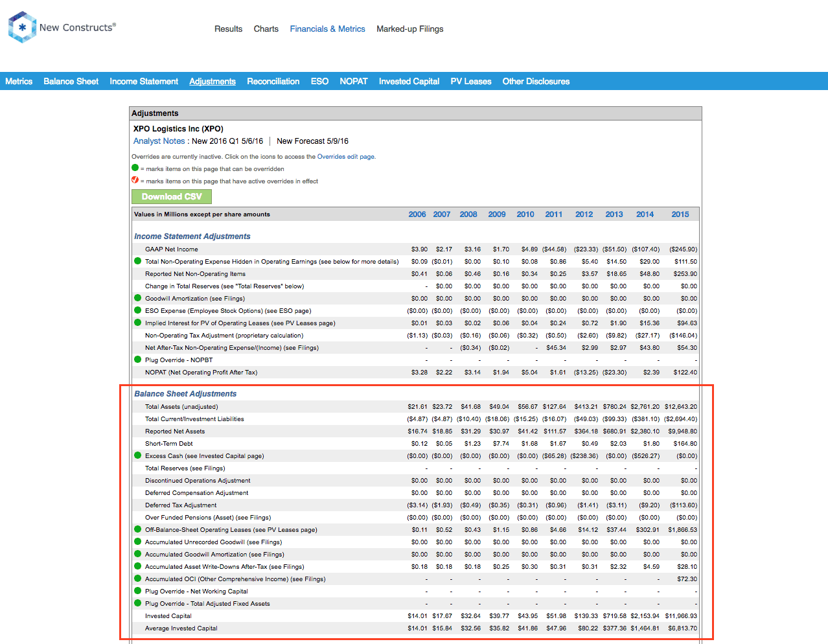Click the NOPAT (Net Operating Profit After Tax) label

point(201,373)
